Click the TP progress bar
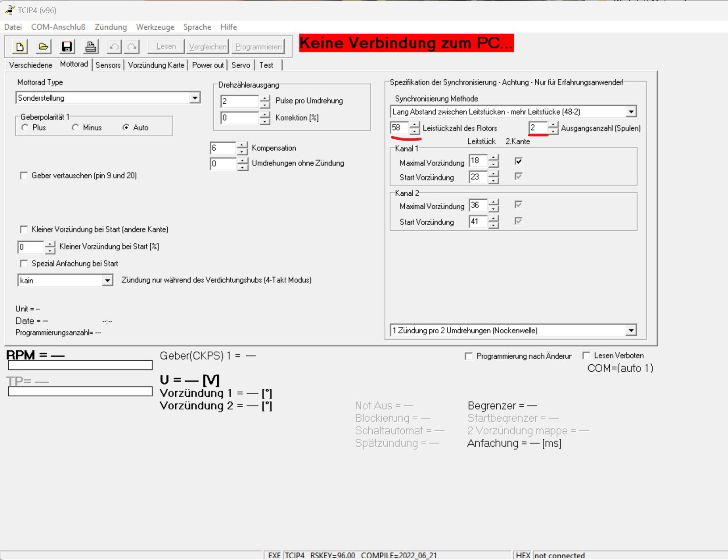This screenshot has width=728, height=560. [80, 391]
